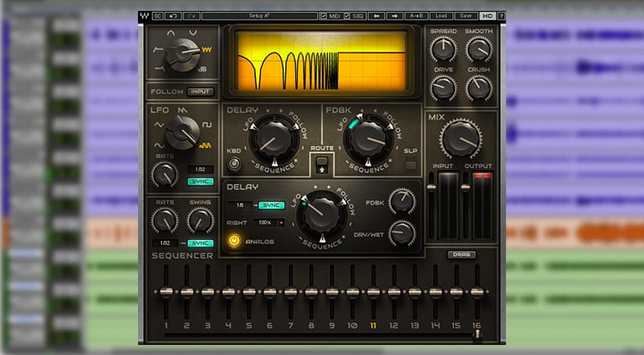Toggle SYNC next to the 1/8 delay value
The width and height of the screenshot is (644, 355).
[272, 205]
